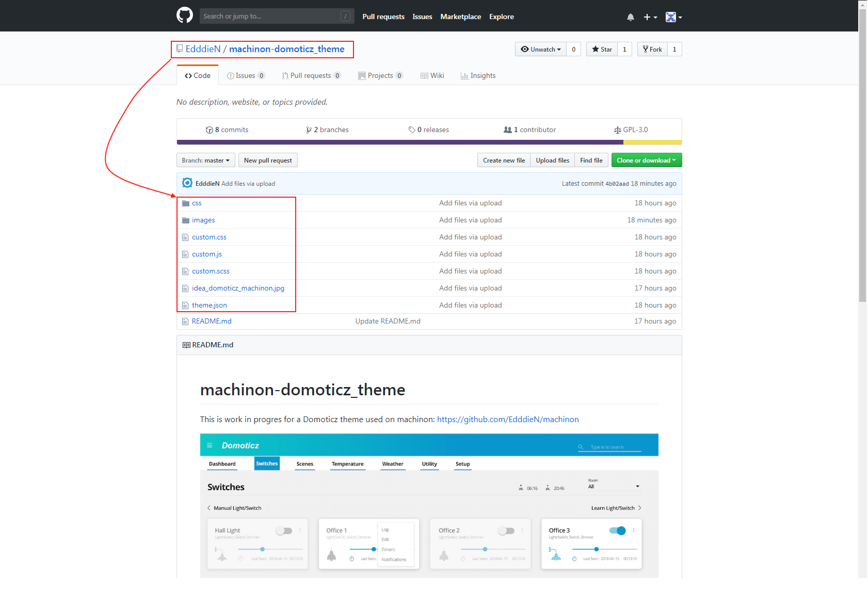
Task: Open Issues in top navigation
Action: point(422,17)
